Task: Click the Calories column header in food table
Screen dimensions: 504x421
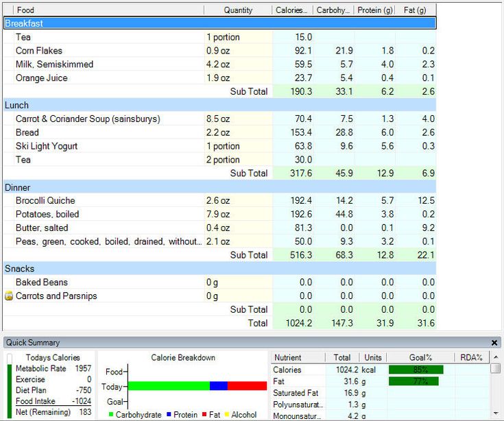Action: click(x=293, y=10)
